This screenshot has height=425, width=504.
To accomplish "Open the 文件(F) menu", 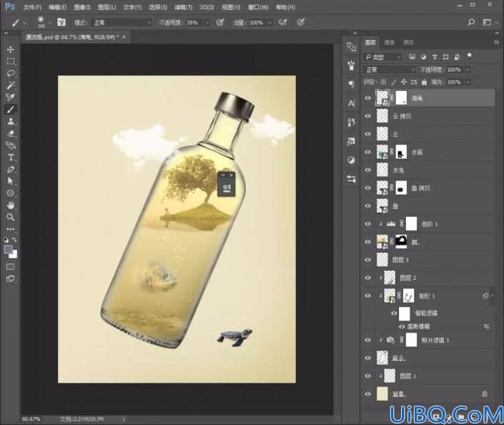I will tap(32, 7).
